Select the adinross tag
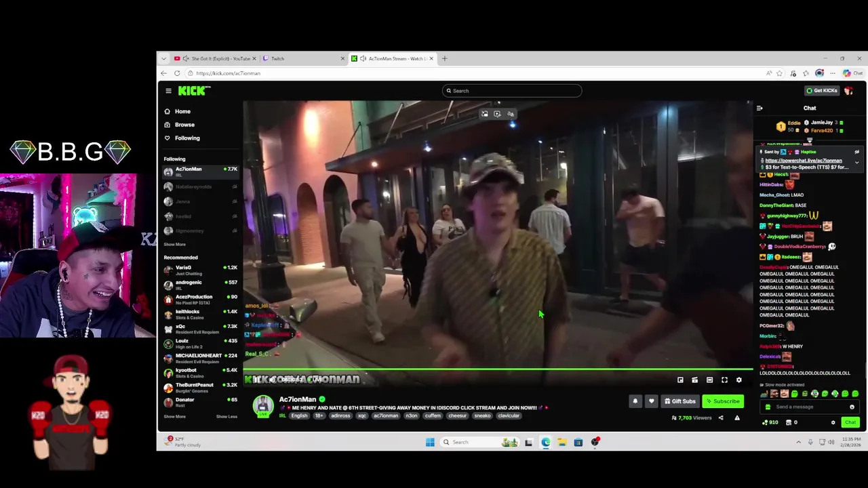Screen dimensions: 868x488 (340, 416)
